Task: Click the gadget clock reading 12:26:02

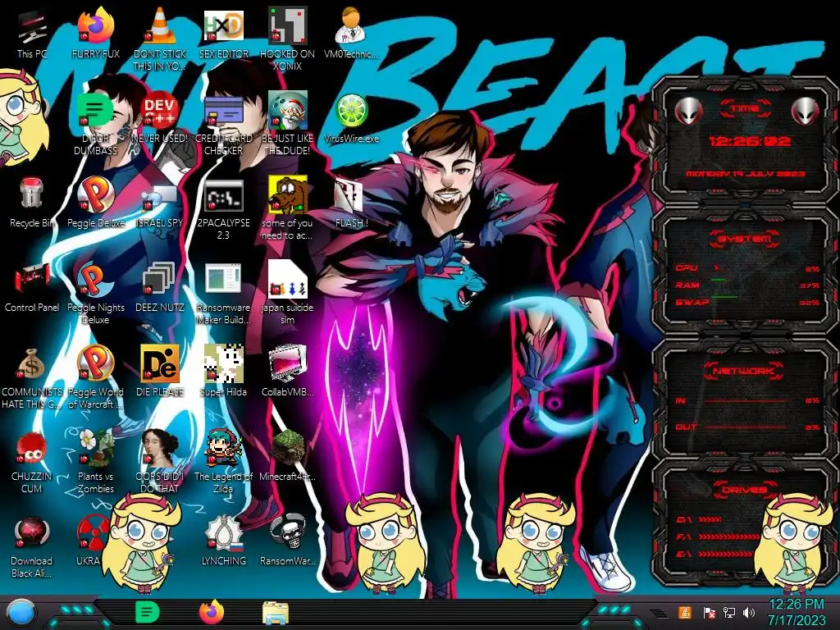Action: click(x=750, y=141)
